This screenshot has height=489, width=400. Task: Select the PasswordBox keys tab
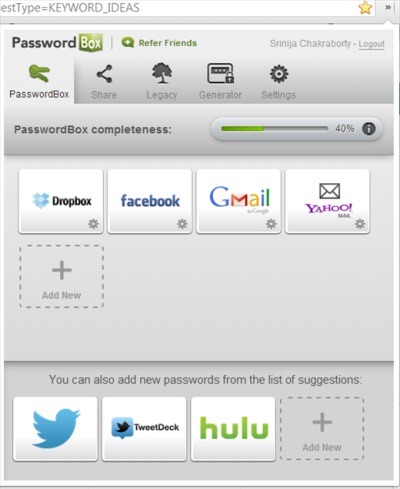point(39,82)
